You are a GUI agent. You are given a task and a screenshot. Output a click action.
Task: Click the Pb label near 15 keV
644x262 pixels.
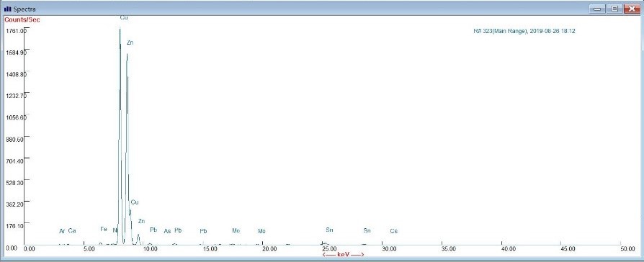pos(203,231)
